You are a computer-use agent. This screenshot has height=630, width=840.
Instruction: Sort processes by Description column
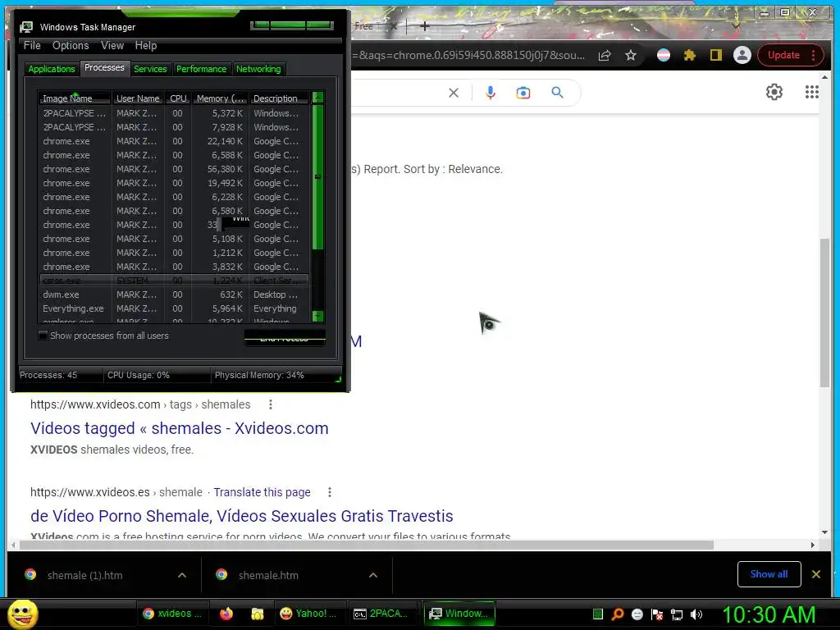coord(279,98)
